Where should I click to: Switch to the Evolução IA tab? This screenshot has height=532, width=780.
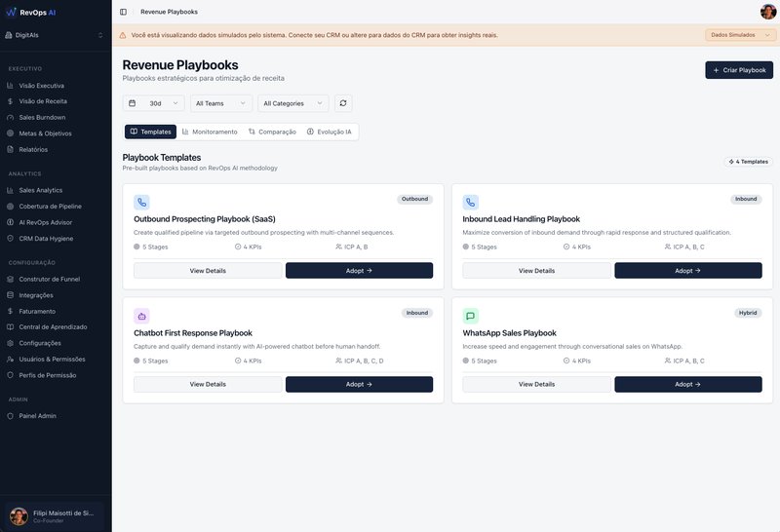pos(330,132)
